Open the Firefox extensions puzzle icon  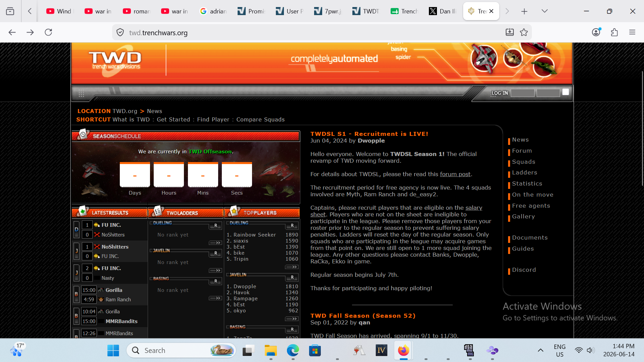click(x=614, y=33)
